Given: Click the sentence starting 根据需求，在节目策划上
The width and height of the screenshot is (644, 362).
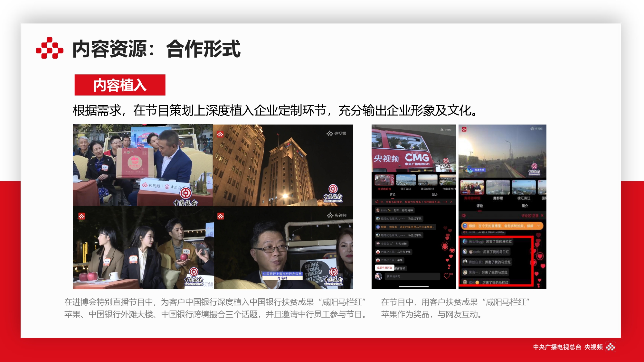Looking at the screenshot, I should (275, 111).
